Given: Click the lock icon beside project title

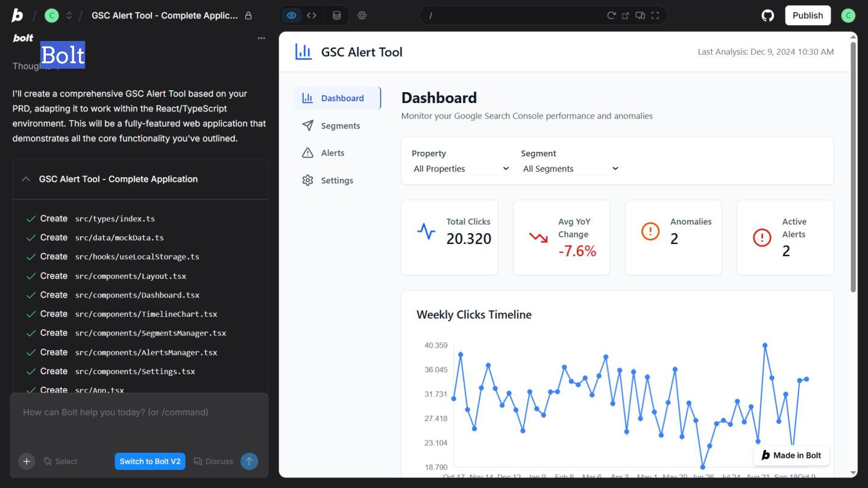Looking at the screenshot, I should coord(248,16).
